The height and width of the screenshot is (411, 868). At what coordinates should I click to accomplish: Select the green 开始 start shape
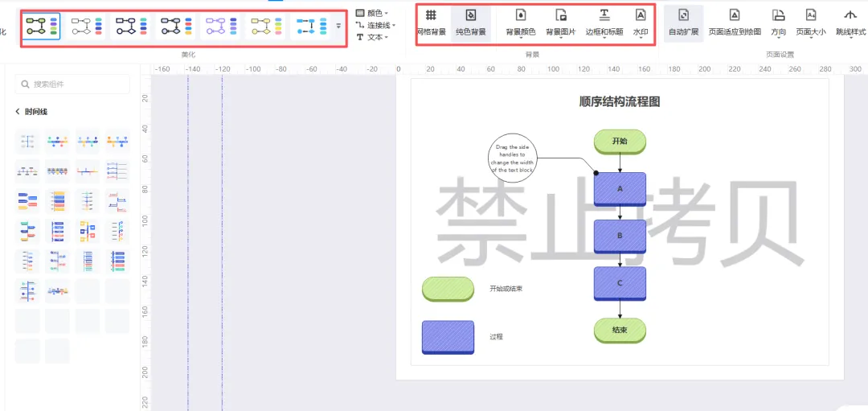620,142
